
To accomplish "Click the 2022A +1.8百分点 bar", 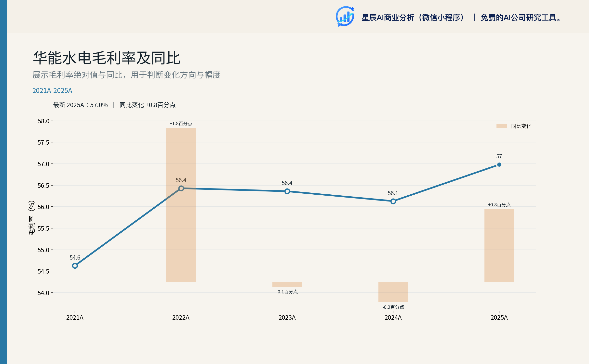I will tap(181, 205).
